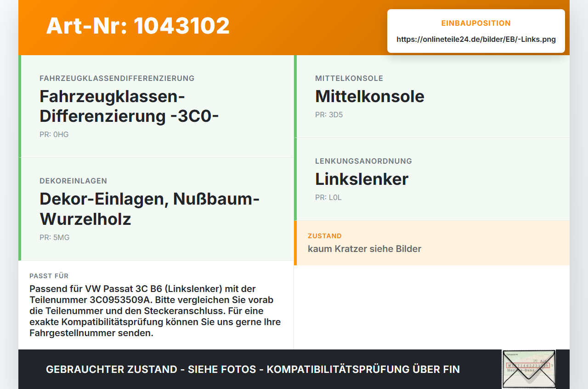Screen dimensions: 588x389
Task: Click the small 'MITTELKONSOLE' category label
Action: 349,78
